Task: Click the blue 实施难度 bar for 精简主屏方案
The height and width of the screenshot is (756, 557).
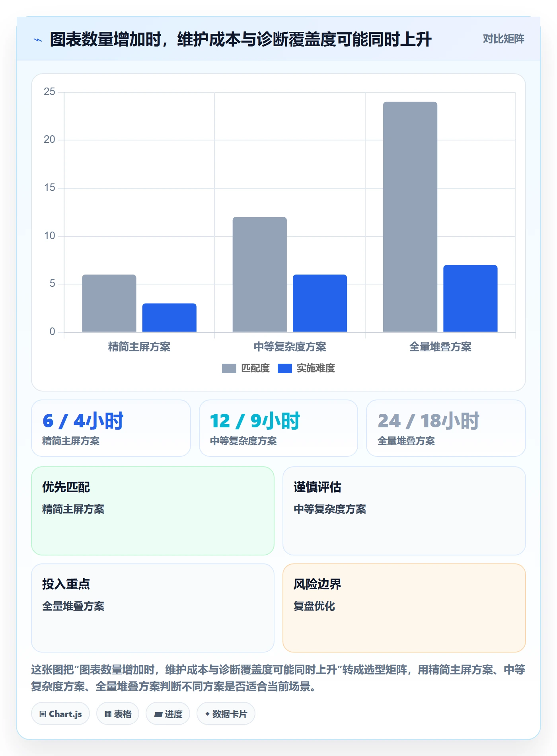Action: [169, 318]
